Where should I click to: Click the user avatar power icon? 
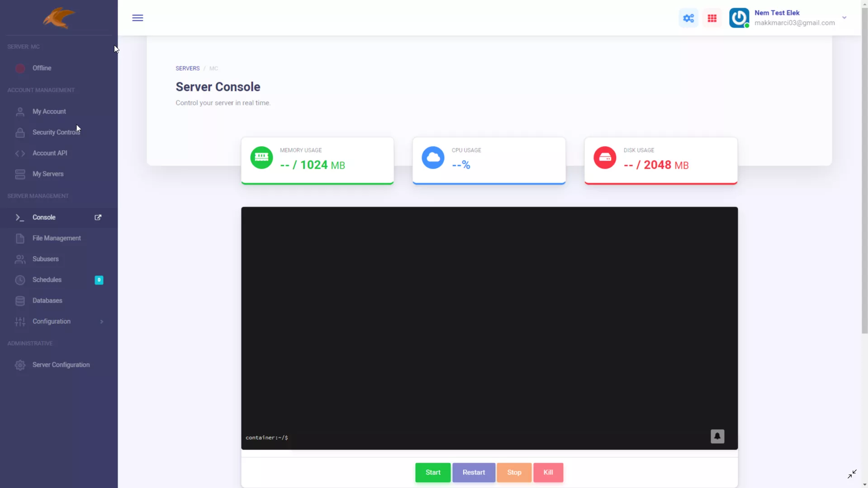tap(739, 18)
